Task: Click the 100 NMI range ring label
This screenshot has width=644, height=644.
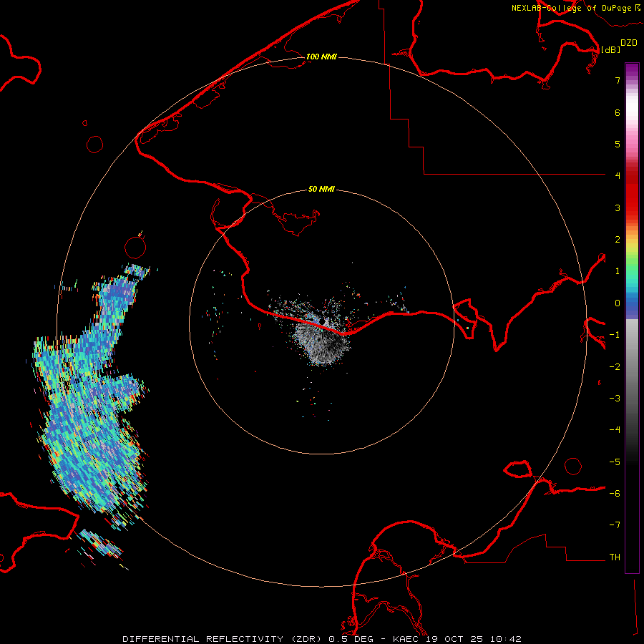Action: tap(321, 57)
